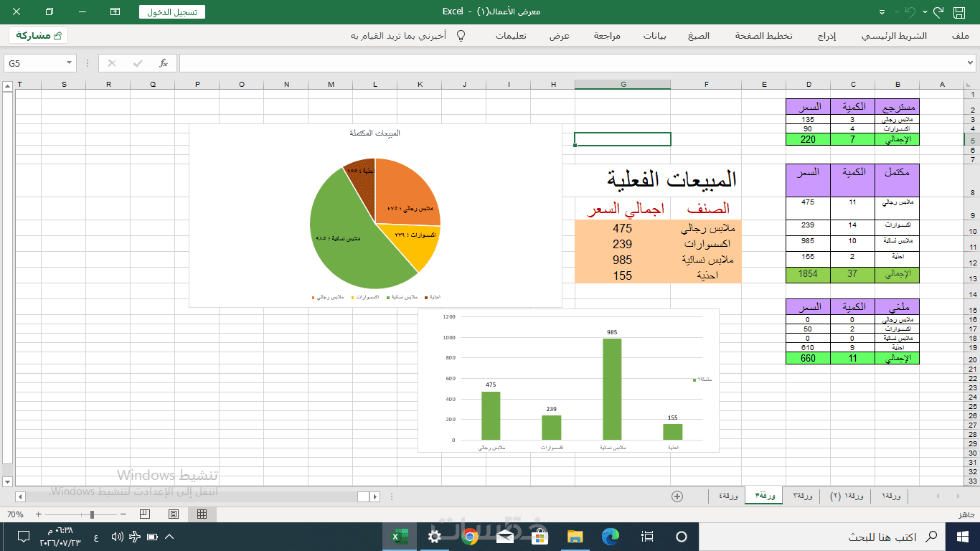Viewport: 980px width, 551px height.
Task: Click the تسجيل الدخول sign-in button
Action: 172,12
